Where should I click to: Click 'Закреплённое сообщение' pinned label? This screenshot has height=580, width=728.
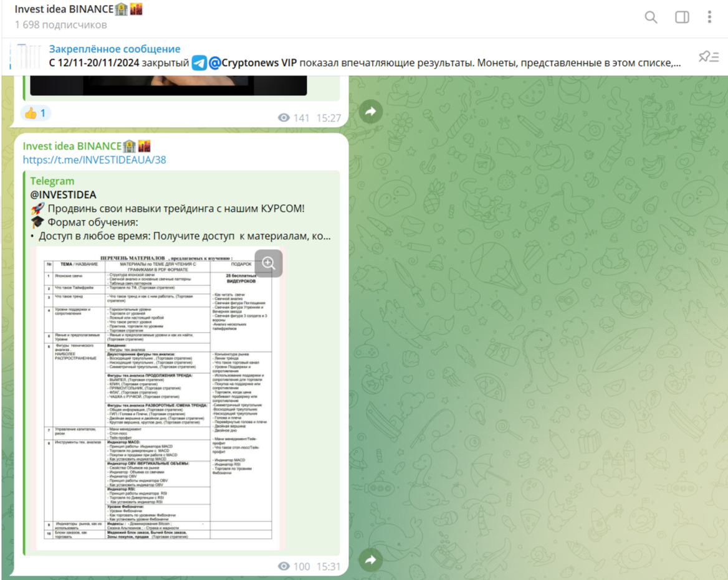[x=115, y=49]
